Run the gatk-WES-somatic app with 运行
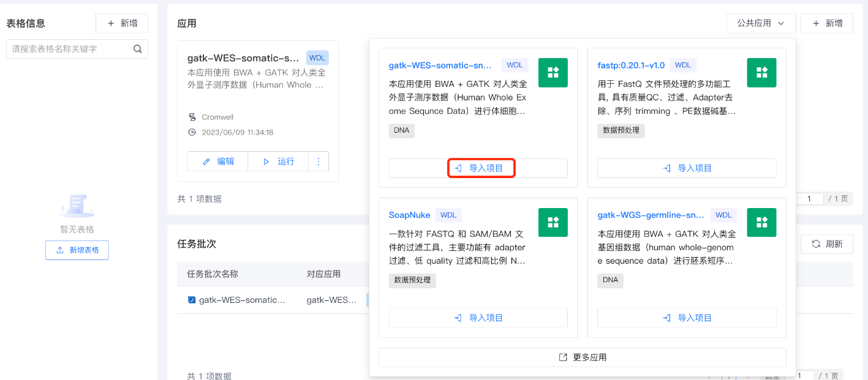 tap(278, 162)
